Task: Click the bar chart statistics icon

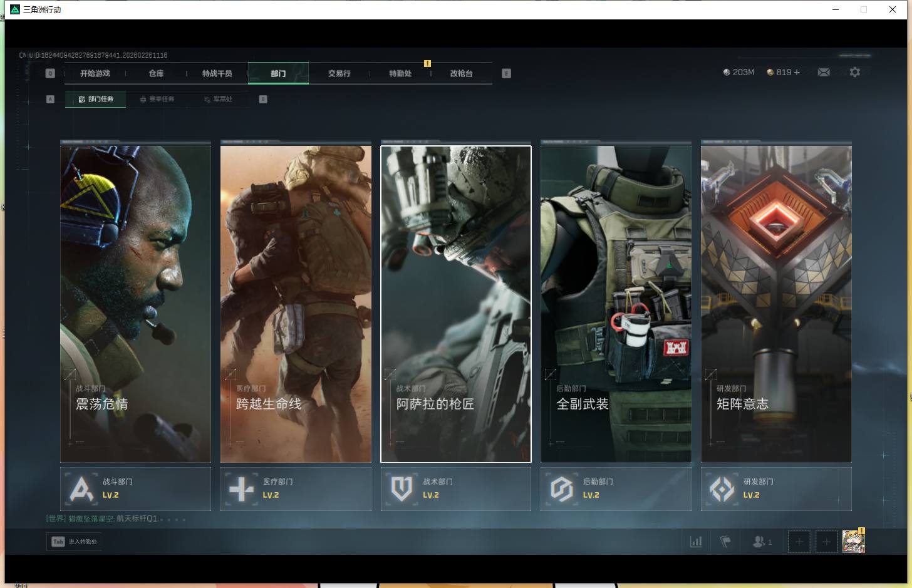Action: [696, 542]
